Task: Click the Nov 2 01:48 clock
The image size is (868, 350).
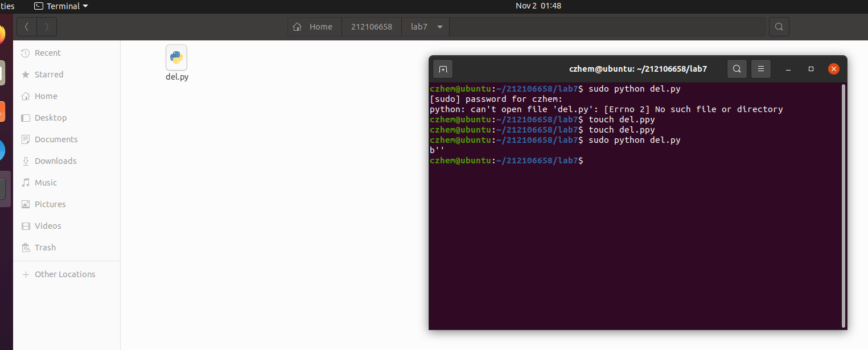Action: [x=538, y=6]
